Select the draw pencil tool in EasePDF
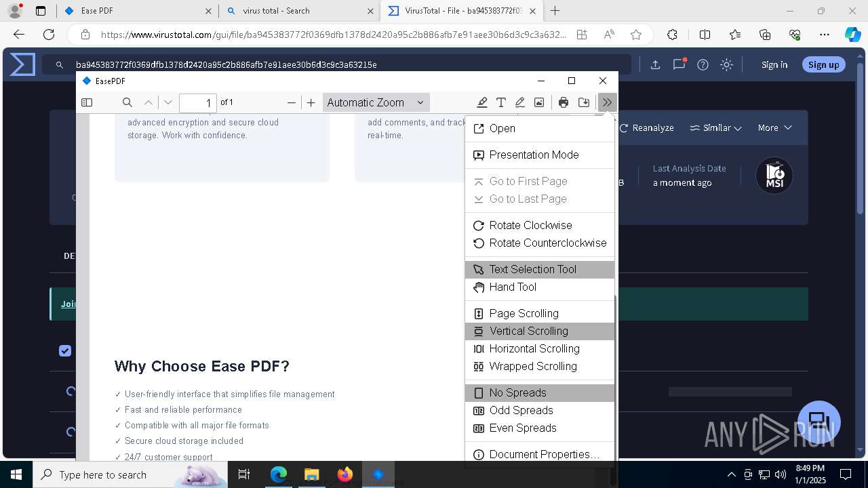Viewport: 868px width, 488px height. pyautogui.click(x=520, y=102)
